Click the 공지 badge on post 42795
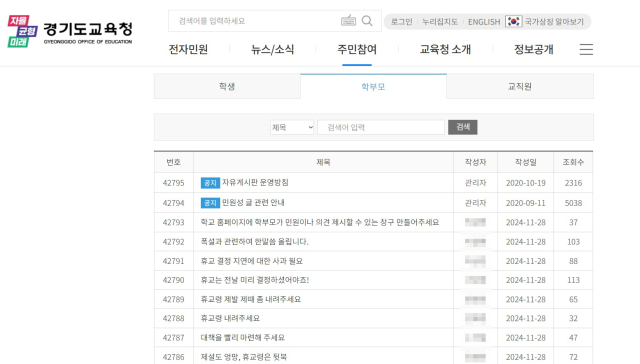Viewport: 640px width, 364px height. point(210,183)
